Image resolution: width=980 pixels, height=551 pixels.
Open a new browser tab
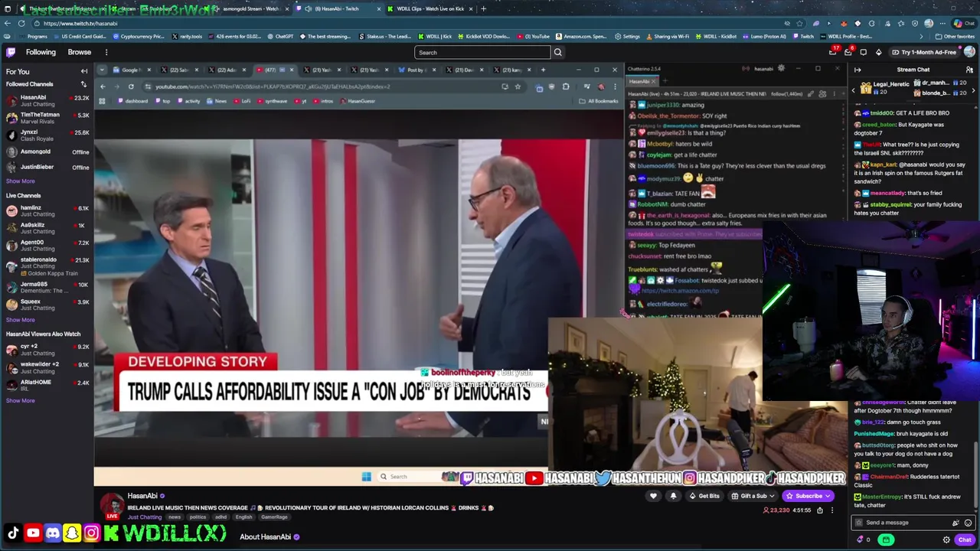click(x=483, y=8)
